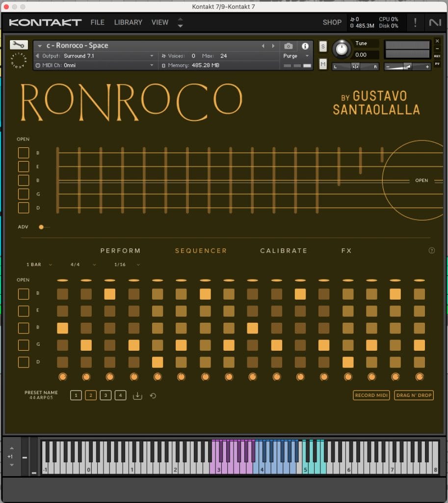Switch to the PERFORM tab

120,251
